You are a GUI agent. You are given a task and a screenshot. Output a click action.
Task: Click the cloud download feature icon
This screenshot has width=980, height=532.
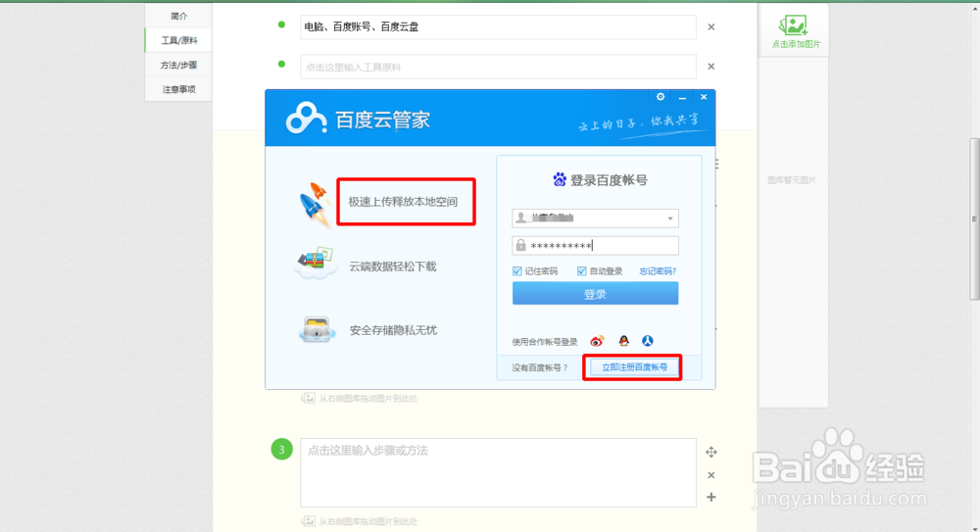[x=316, y=264]
